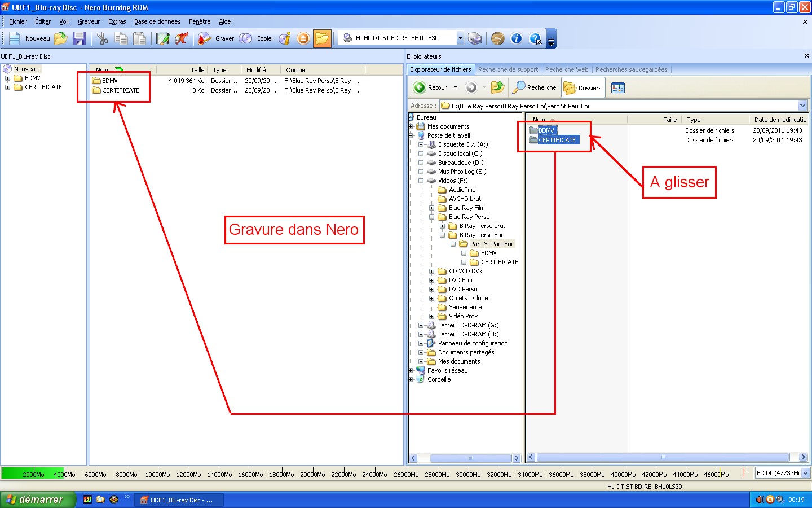Expand the Blue Ray Film folder
The height and width of the screenshot is (508, 812).
coord(431,208)
